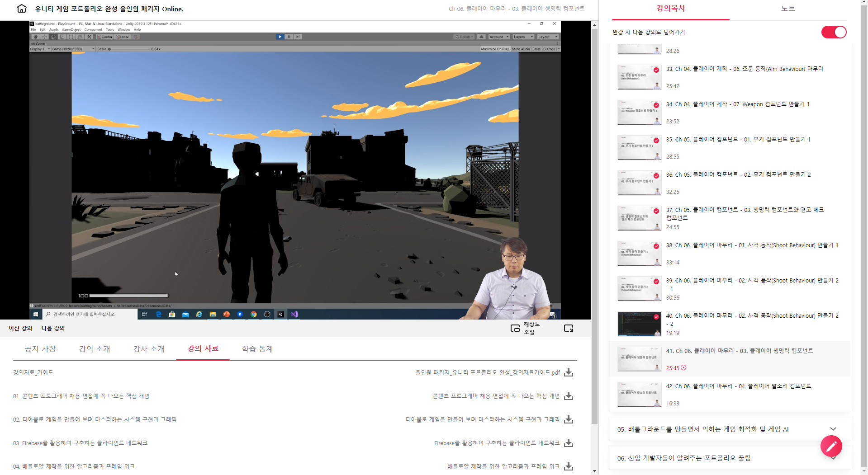
Task: Open Microsoft Store on taskbar
Action: pos(172,314)
